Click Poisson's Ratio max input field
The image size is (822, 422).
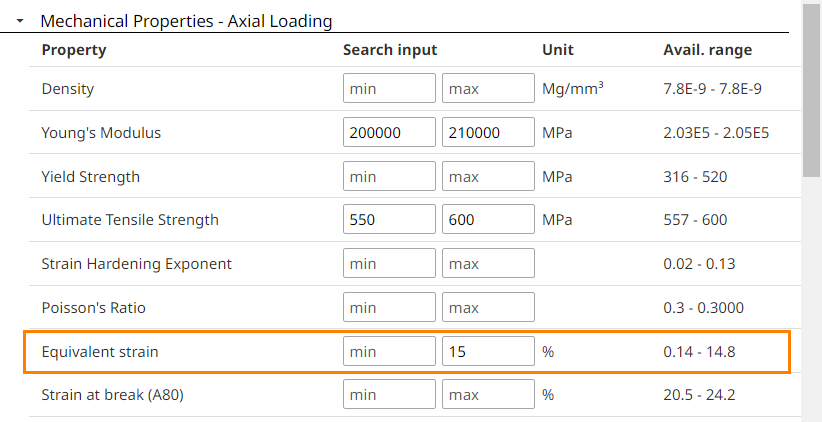coord(488,308)
